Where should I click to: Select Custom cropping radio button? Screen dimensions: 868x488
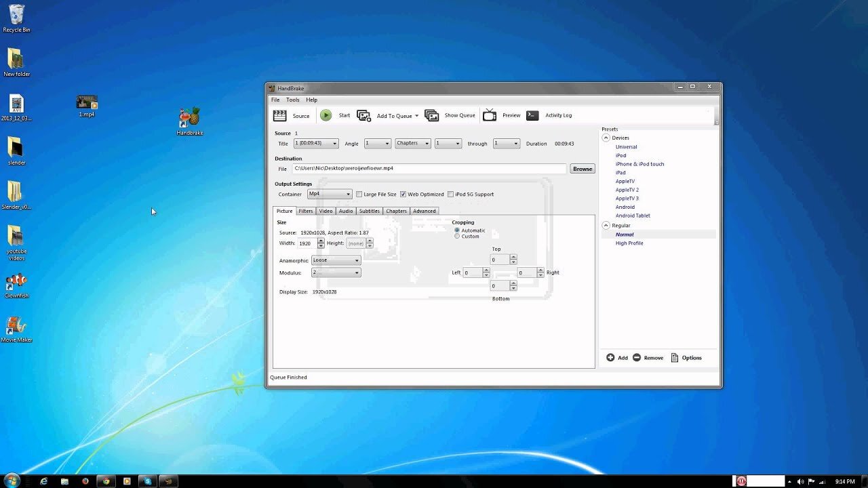(457, 237)
